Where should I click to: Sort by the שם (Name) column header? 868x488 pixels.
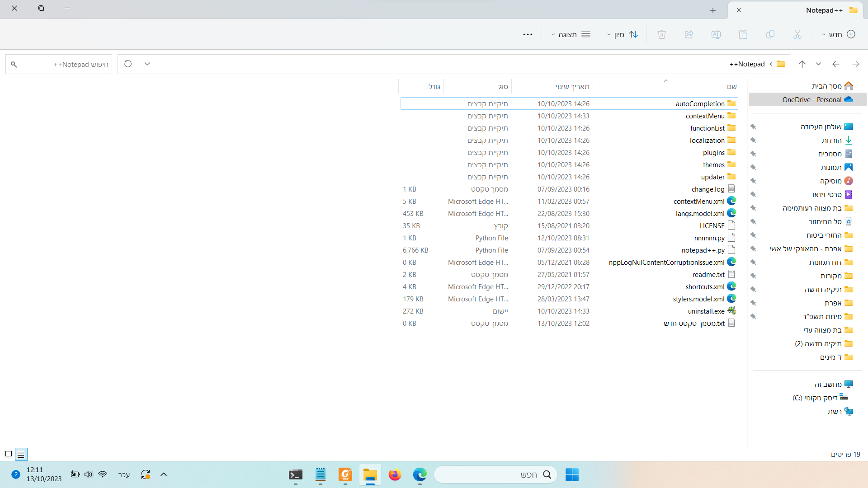(732, 86)
